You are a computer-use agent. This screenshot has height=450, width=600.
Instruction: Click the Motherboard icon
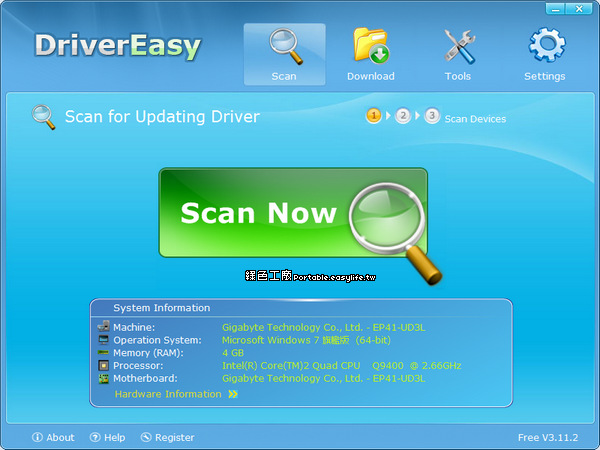(103, 379)
